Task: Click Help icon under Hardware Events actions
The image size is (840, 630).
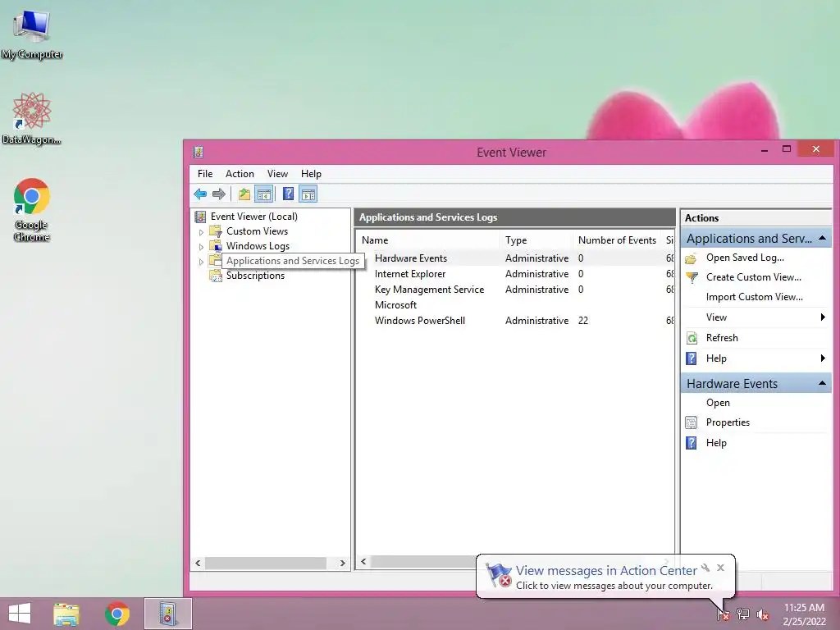Action: (692, 443)
